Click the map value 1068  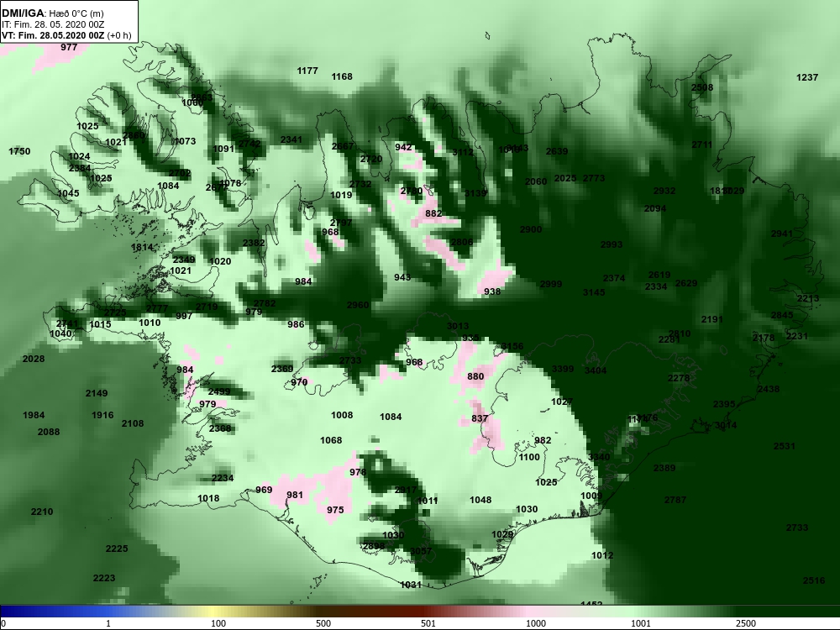(x=331, y=440)
